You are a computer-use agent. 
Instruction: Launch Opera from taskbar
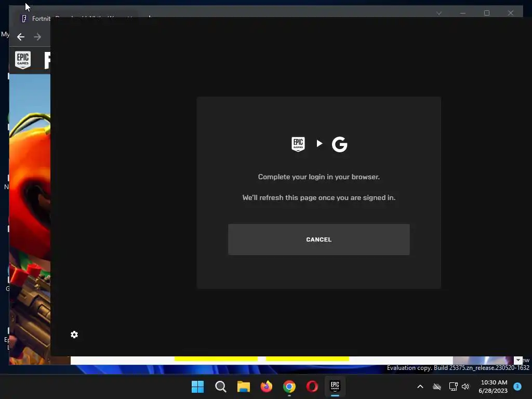[312, 387]
